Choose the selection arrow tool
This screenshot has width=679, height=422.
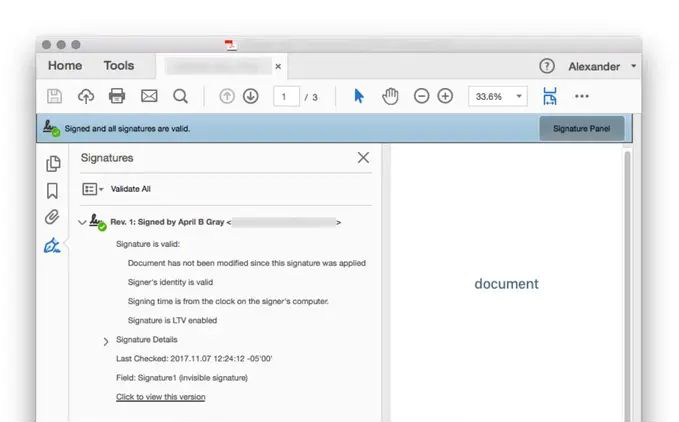coord(359,96)
